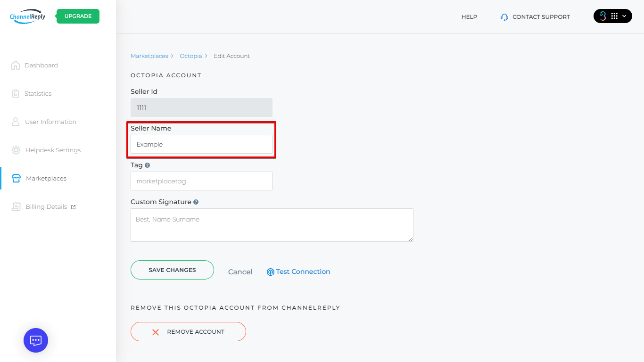Click the Dashboard house icon

click(16, 65)
